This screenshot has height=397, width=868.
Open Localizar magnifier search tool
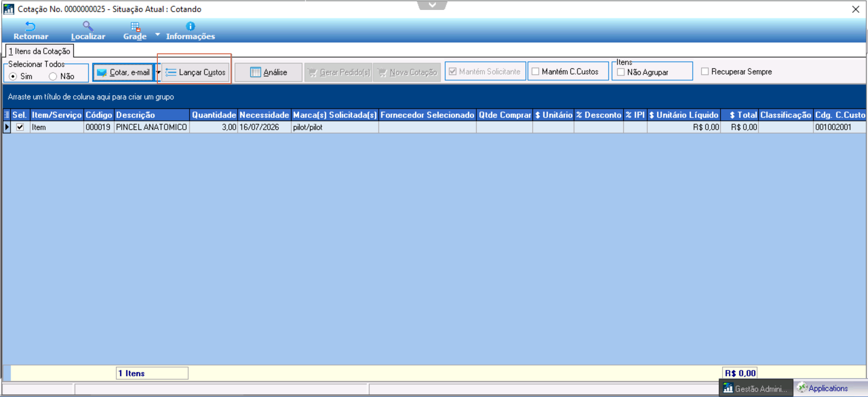coord(88,26)
